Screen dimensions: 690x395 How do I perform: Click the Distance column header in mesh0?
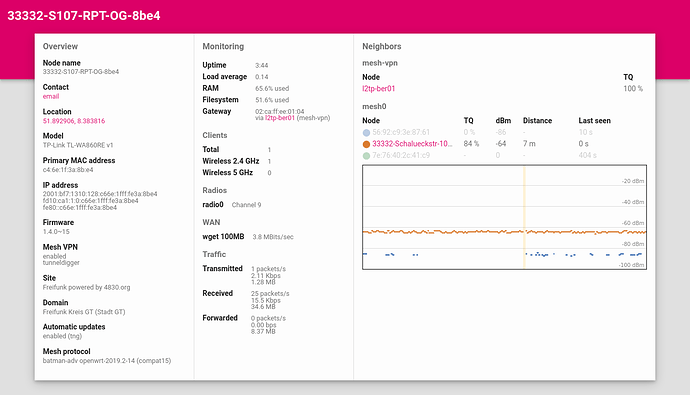point(537,121)
